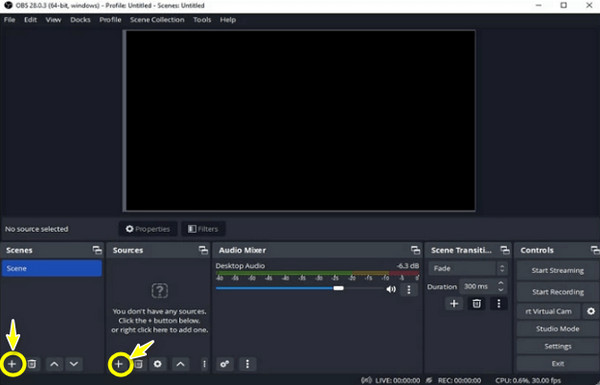The width and height of the screenshot is (600, 385).
Task: Add a scene transition with the plus icon
Action: pos(454,303)
